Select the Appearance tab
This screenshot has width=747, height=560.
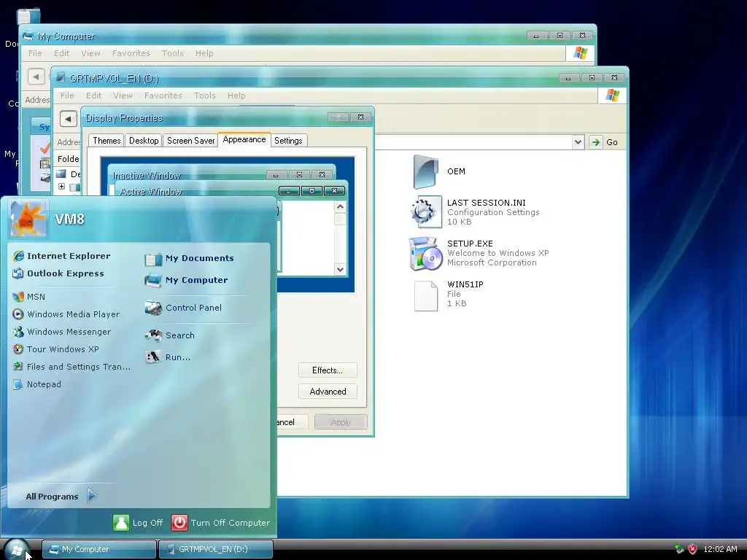(244, 139)
